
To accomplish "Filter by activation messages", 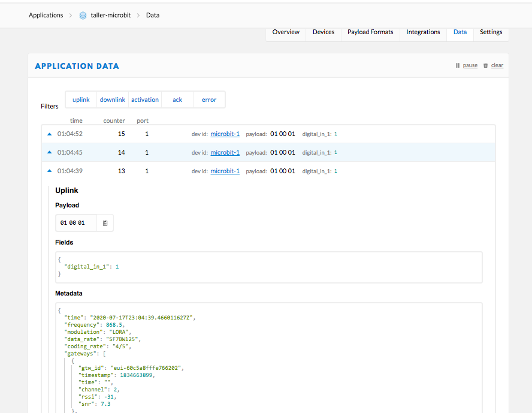I will 145,100.
